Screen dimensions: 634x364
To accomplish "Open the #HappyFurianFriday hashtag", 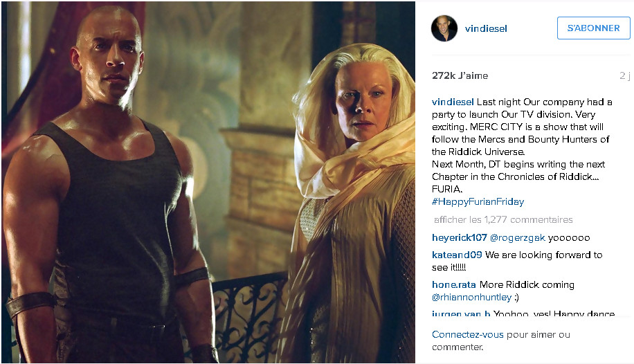I will click(x=478, y=202).
